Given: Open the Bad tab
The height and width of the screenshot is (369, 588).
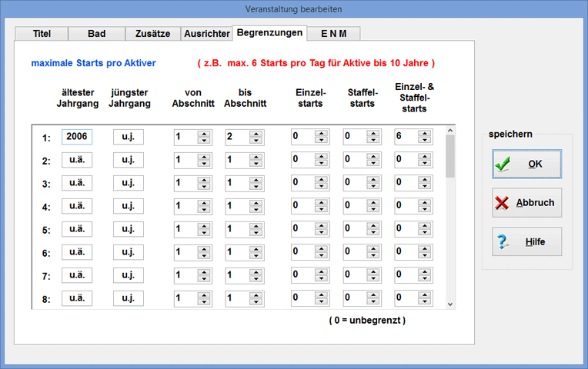Looking at the screenshot, I should pos(96,34).
